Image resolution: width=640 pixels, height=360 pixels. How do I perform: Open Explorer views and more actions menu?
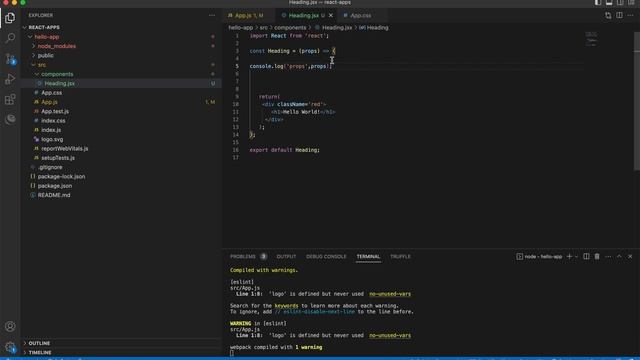coord(211,15)
